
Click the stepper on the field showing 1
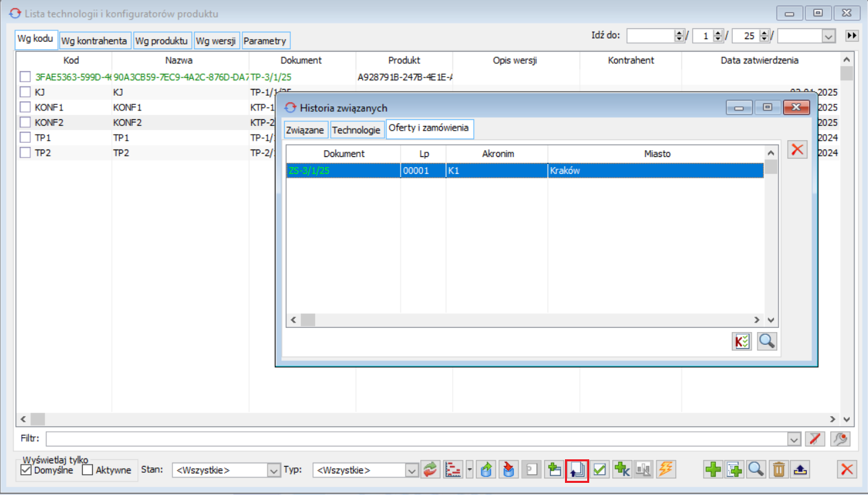(718, 36)
